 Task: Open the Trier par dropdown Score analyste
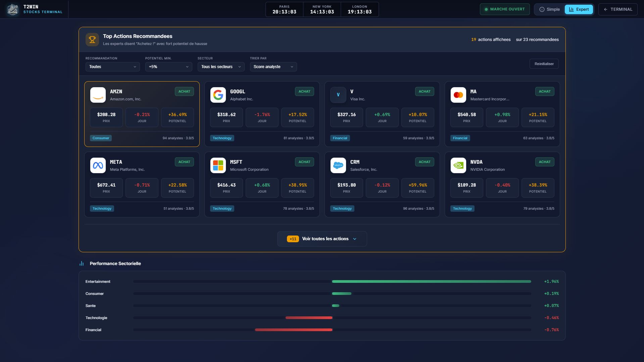tap(273, 67)
